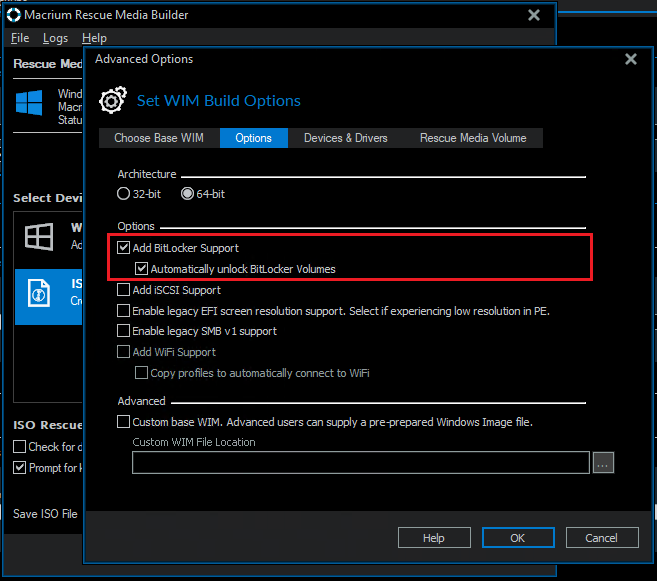The height and width of the screenshot is (581, 657).
Task: Click the Custom WIM File Location input field
Action: pyautogui.click(x=361, y=462)
